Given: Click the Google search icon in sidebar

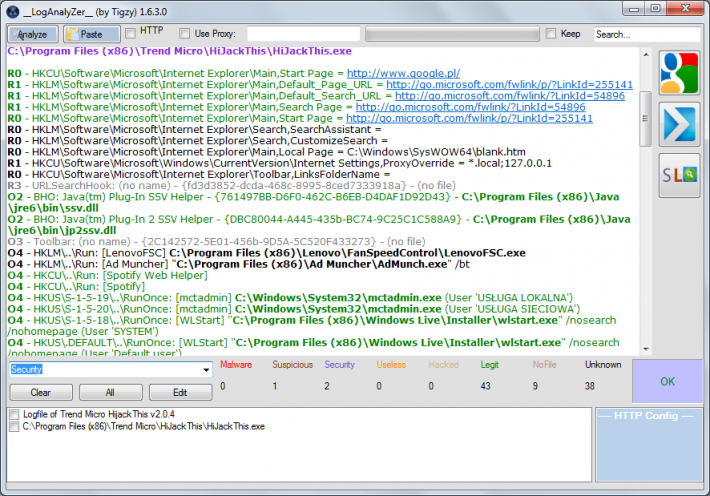Looking at the screenshot, I should click(679, 73).
